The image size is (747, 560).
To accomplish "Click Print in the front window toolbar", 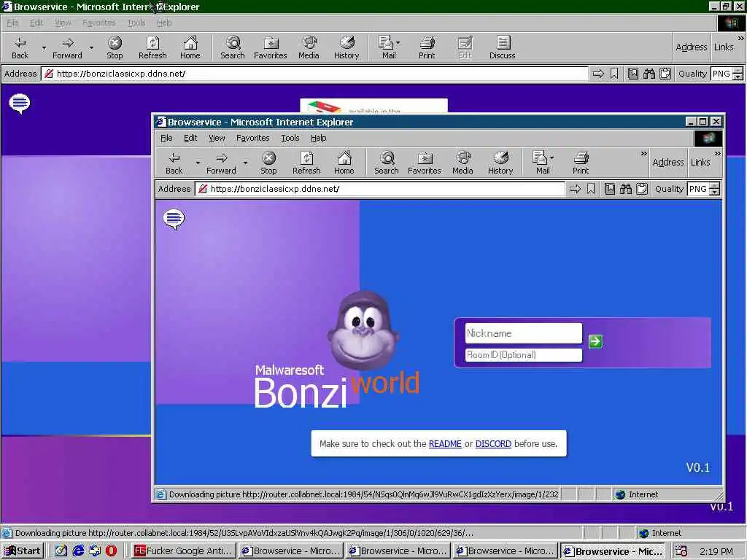I will coord(581,163).
